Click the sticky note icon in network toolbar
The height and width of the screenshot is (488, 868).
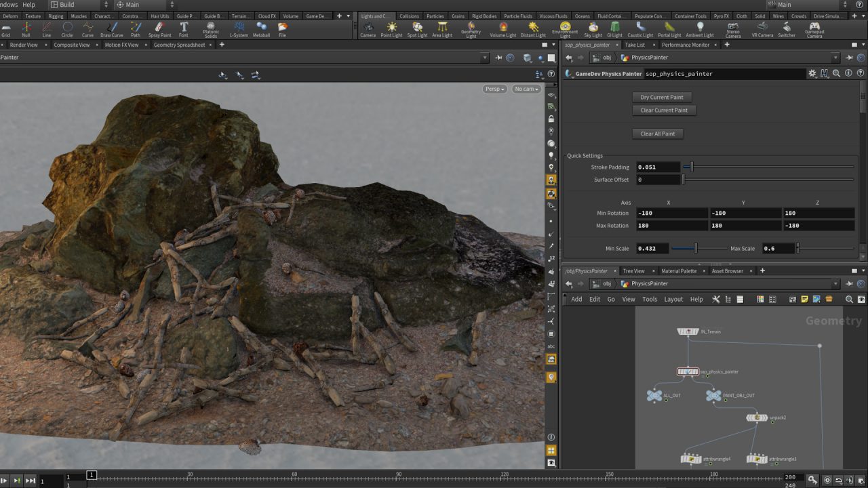point(804,299)
